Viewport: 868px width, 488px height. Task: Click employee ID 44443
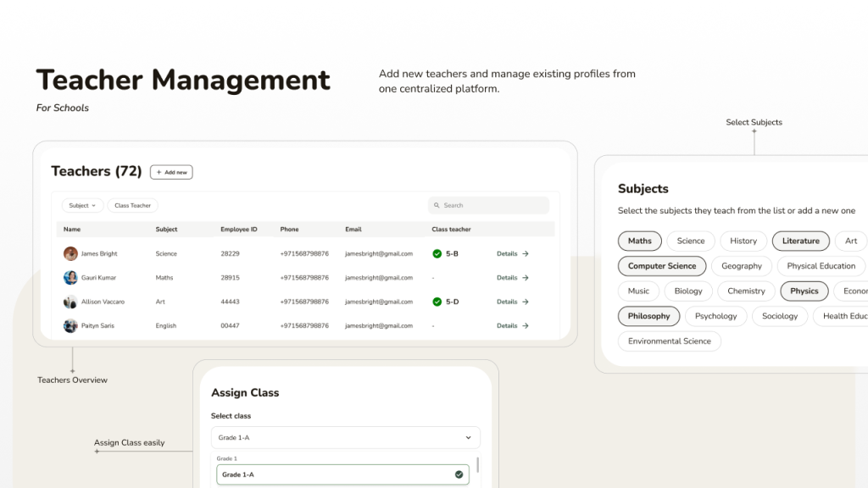click(230, 302)
